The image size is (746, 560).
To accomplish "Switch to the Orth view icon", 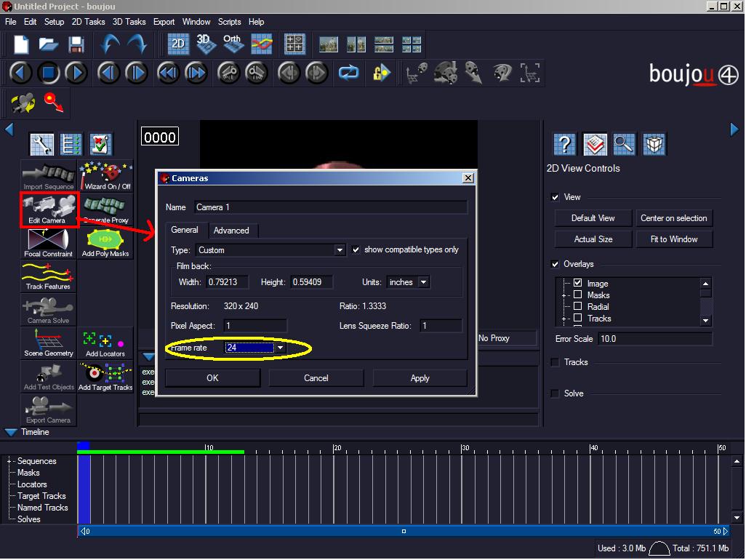I will point(233,44).
